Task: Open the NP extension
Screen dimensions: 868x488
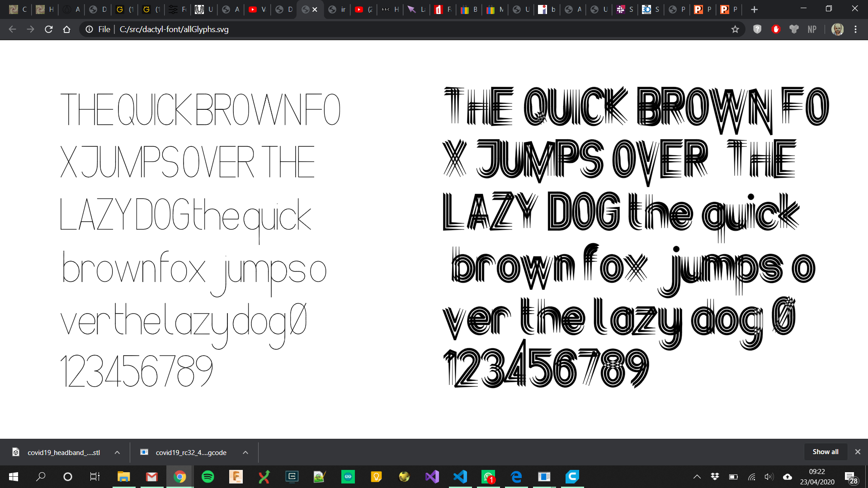Action: pos(812,29)
